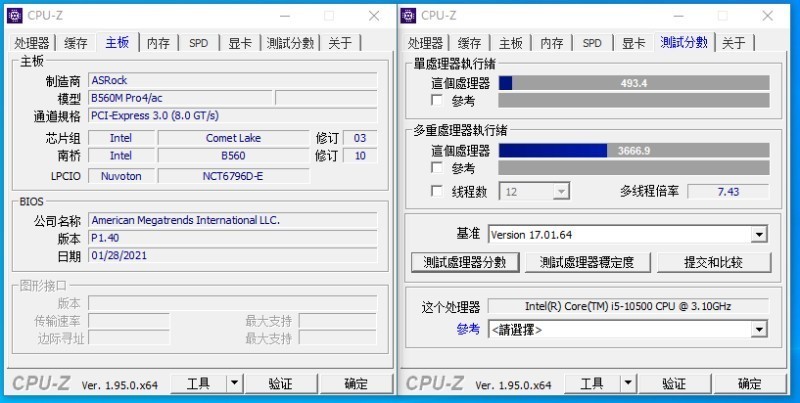Select 主板 tab in right window

[x=511, y=43]
